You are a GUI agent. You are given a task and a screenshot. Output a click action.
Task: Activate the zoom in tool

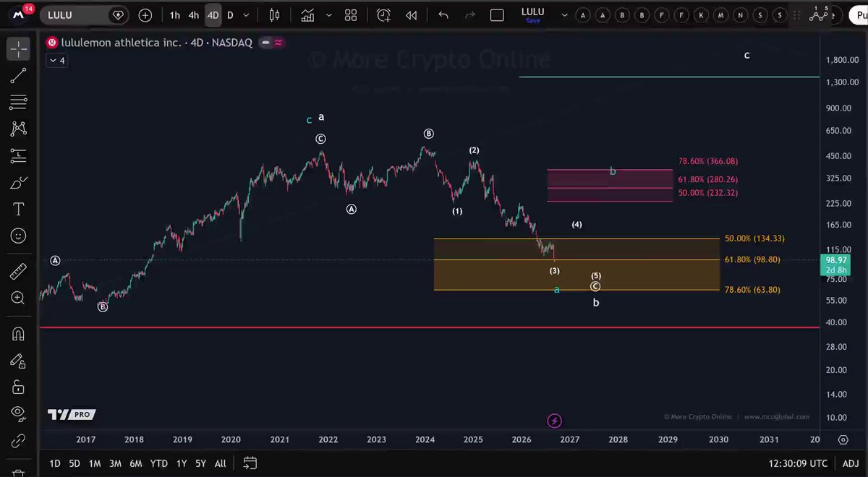click(x=18, y=298)
